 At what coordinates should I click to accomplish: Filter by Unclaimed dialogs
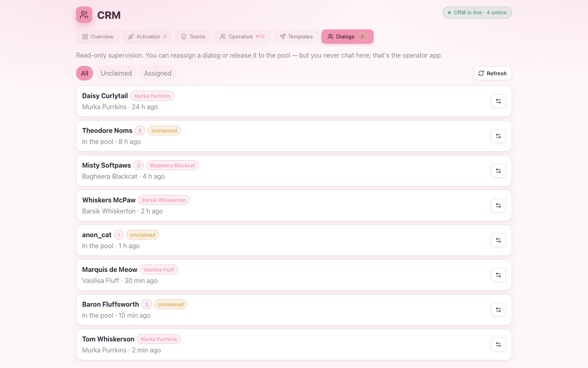(116, 73)
